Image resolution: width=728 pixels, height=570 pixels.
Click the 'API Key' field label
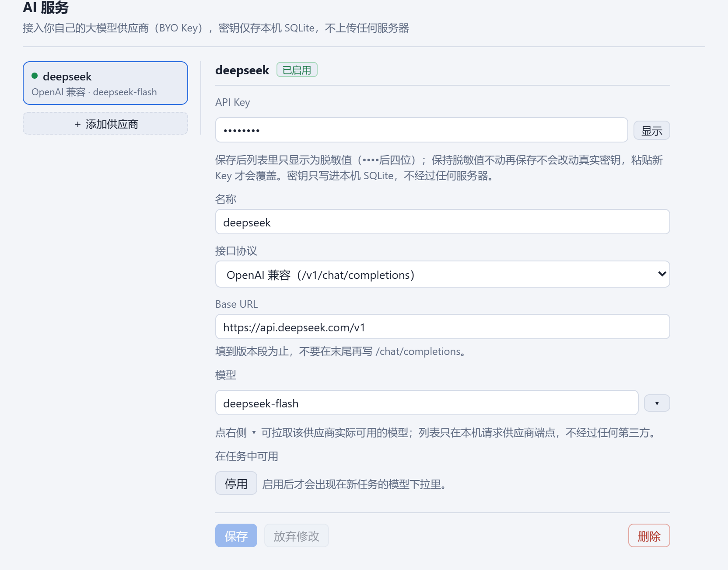[233, 102]
